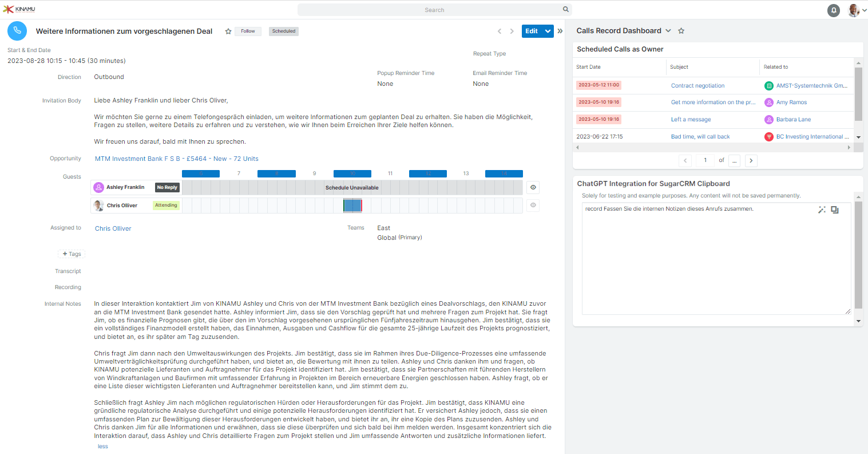Click the clipboard copy icon
The image size is (868, 454).
[x=835, y=210]
